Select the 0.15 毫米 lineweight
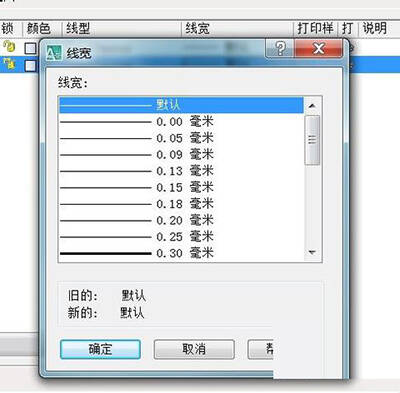 pos(181,187)
